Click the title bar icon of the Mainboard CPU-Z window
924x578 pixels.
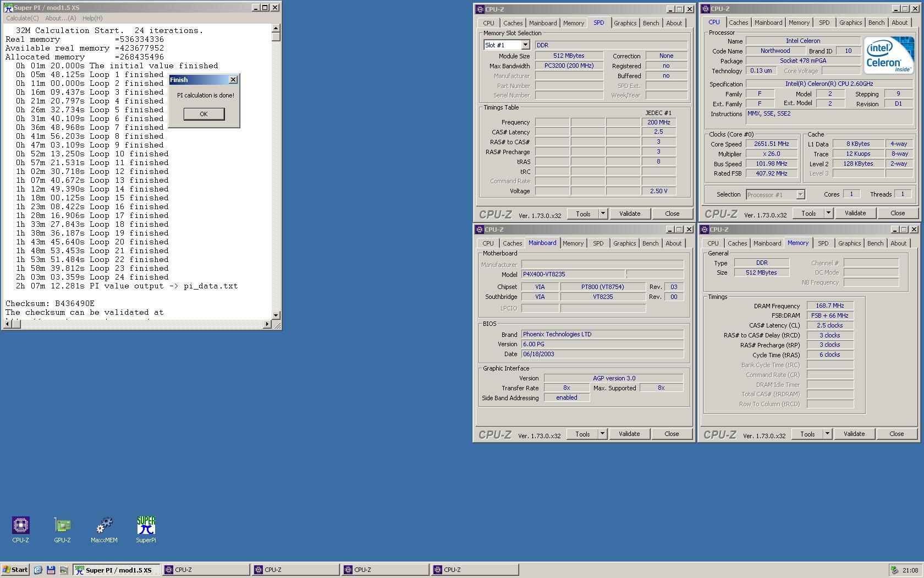tap(480, 230)
